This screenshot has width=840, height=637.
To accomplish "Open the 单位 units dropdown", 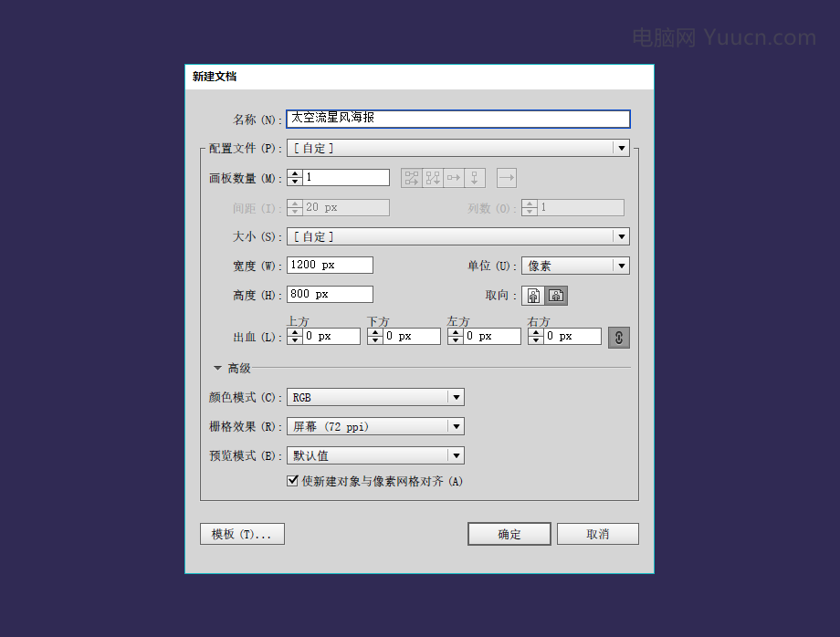I will tap(575, 266).
